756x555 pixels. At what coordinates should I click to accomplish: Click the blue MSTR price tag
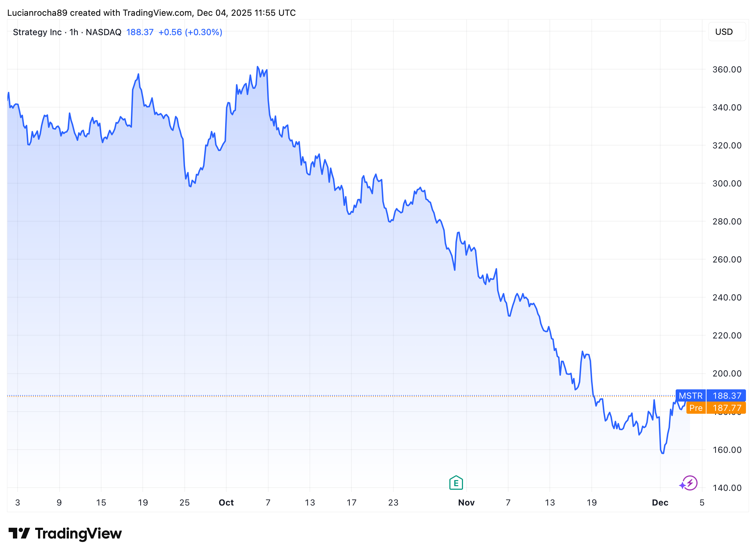pos(690,395)
